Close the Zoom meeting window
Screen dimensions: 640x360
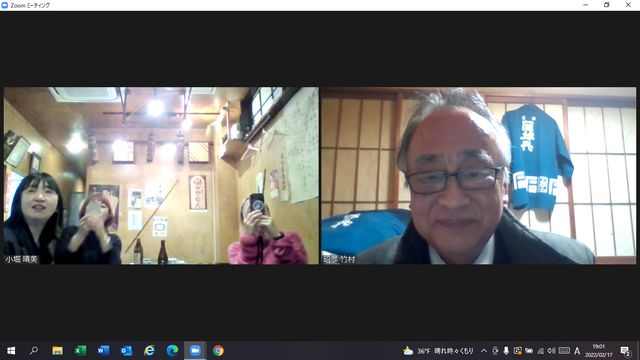[628, 5]
